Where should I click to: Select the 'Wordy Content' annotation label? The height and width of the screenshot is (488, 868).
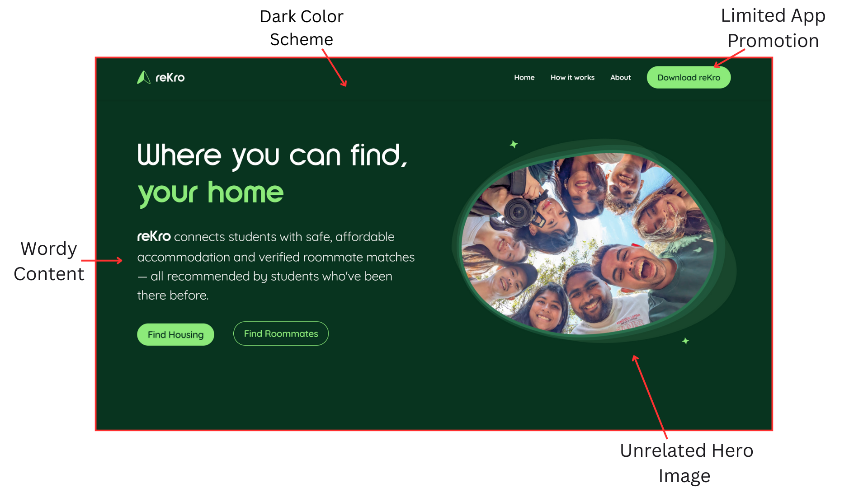pyautogui.click(x=49, y=261)
